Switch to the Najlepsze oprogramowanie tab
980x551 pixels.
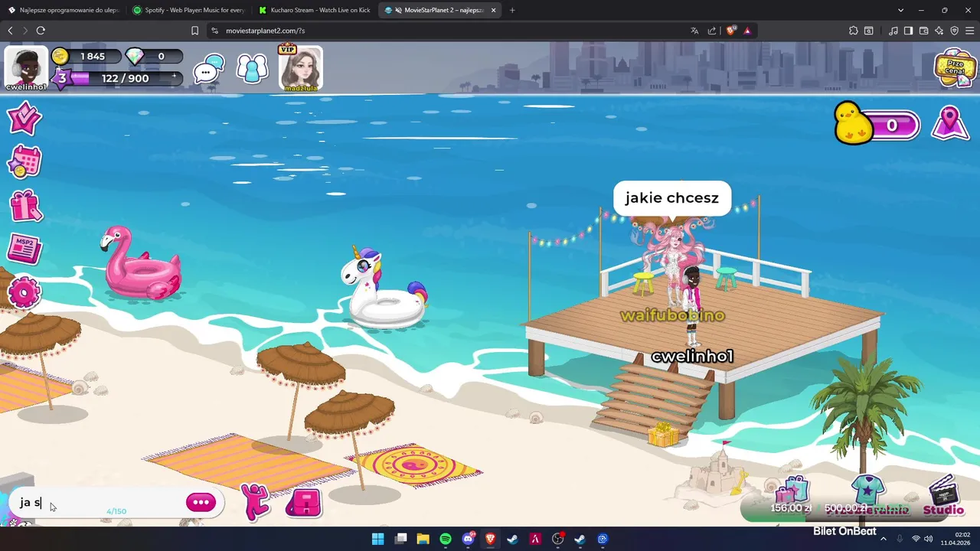[x=63, y=10]
